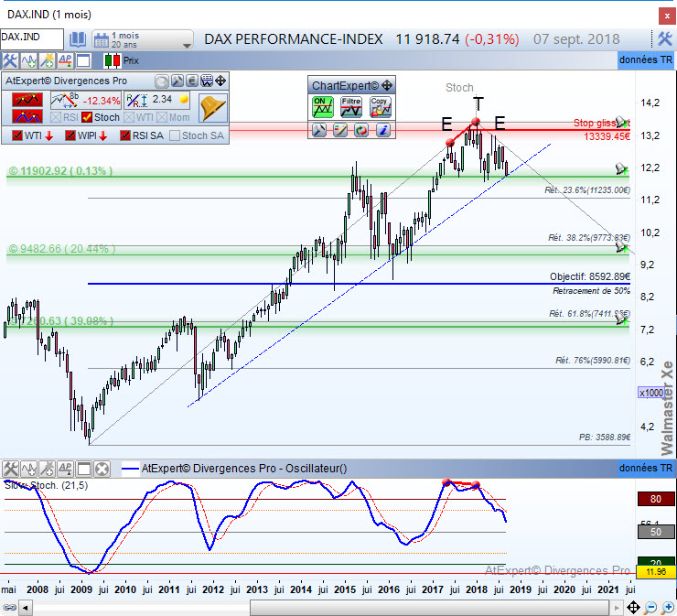Click the AP price alert icon in price panel

(65, 60)
